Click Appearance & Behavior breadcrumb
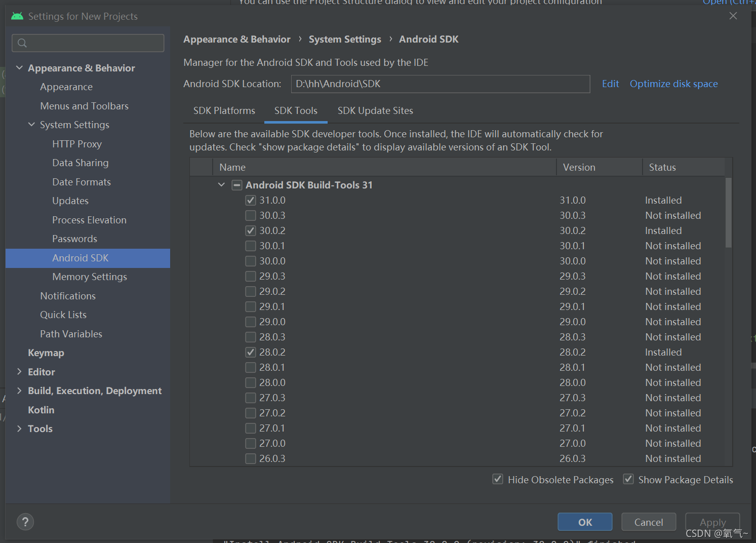 click(x=237, y=40)
